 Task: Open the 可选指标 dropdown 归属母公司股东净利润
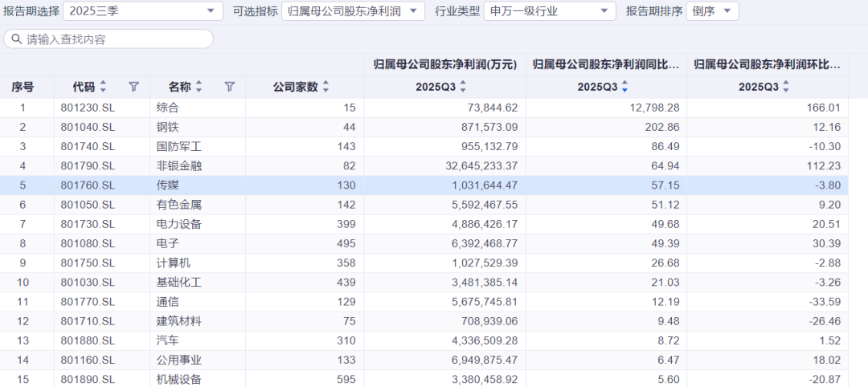pos(353,10)
